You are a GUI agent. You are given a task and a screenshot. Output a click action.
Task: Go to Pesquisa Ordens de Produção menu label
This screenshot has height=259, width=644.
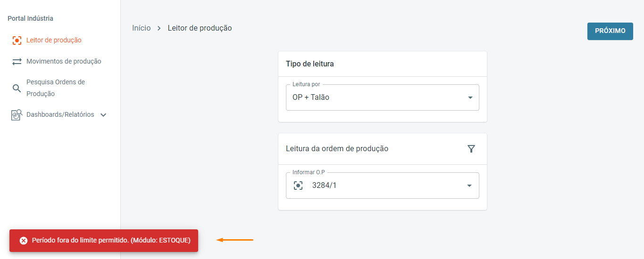[x=56, y=88]
